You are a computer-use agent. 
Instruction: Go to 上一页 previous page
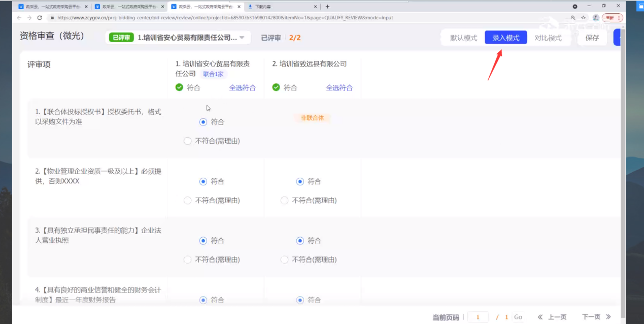click(x=552, y=317)
